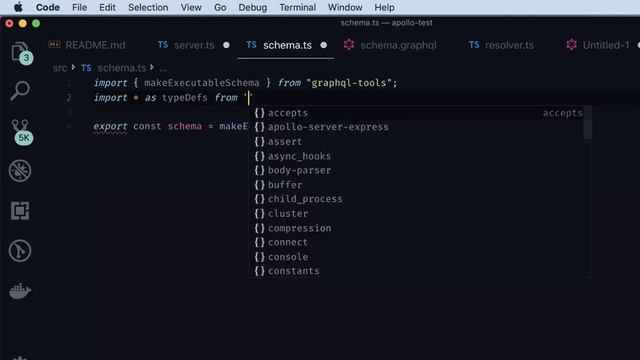Click the unsaved dot on server.ts tab
Viewport: 640px width, 360px height.
point(226,45)
